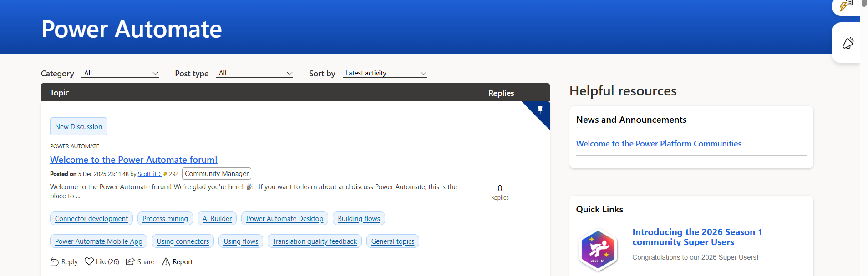Select the Power Automate Mobile App tag
The image size is (868, 276).
[x=99, y=241]
